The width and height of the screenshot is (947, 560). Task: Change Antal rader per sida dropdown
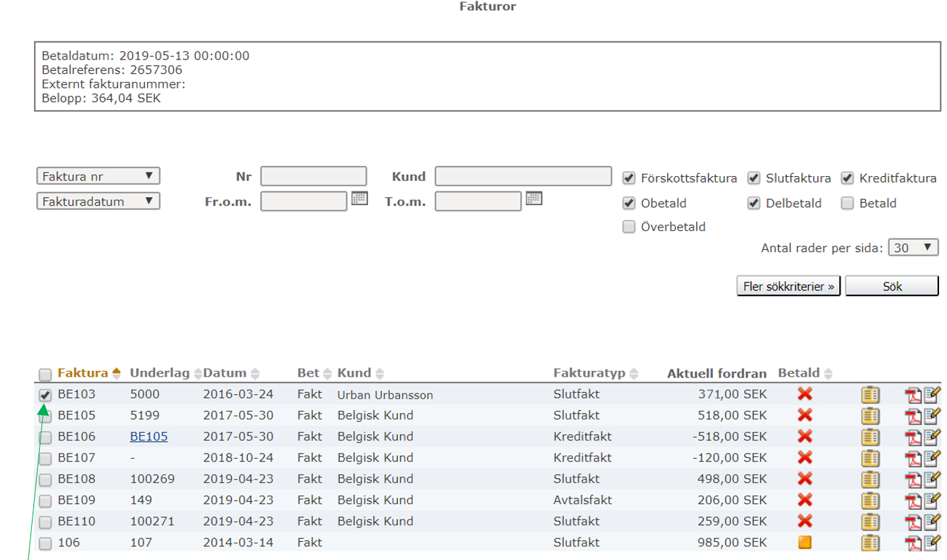912,248
